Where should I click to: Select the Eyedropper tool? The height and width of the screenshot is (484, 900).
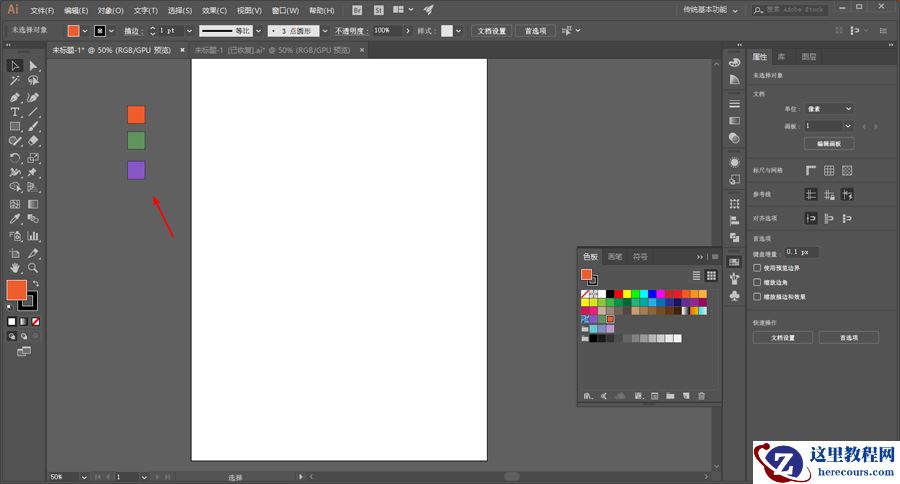pyautogui.click(x=15, y=219)
